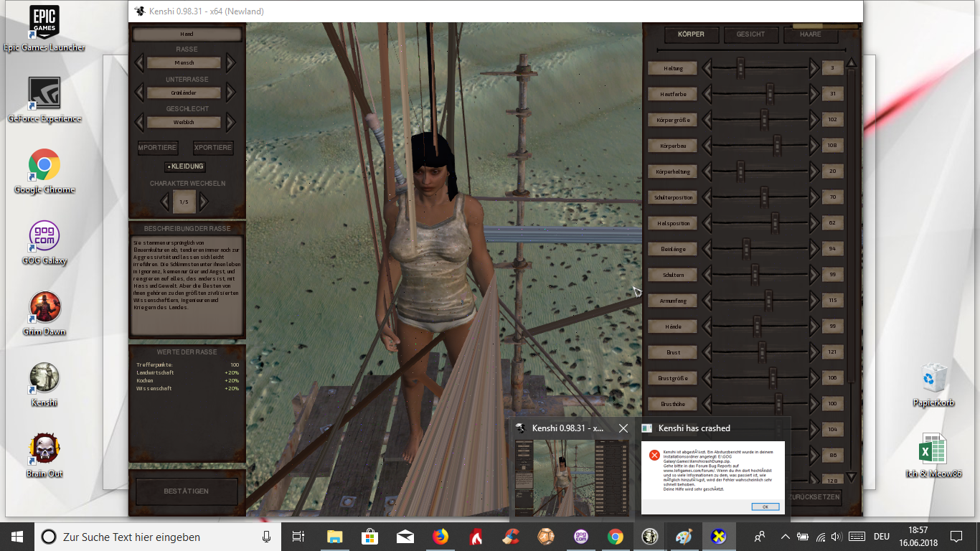Click the Beinlänge label button
Image resolution: width=980 pixels, height=551 pixels.
pyautogui.click(x=673, y=249)
